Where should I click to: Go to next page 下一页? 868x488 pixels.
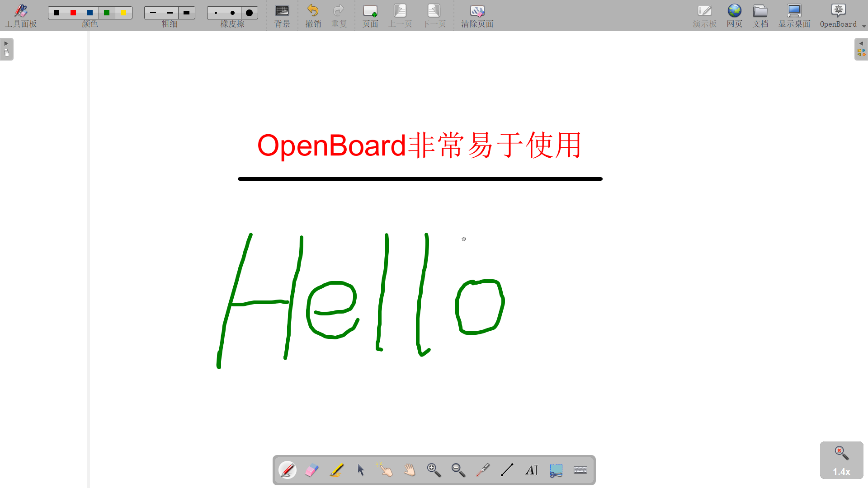pyautogui.click(x=434, y=16)
